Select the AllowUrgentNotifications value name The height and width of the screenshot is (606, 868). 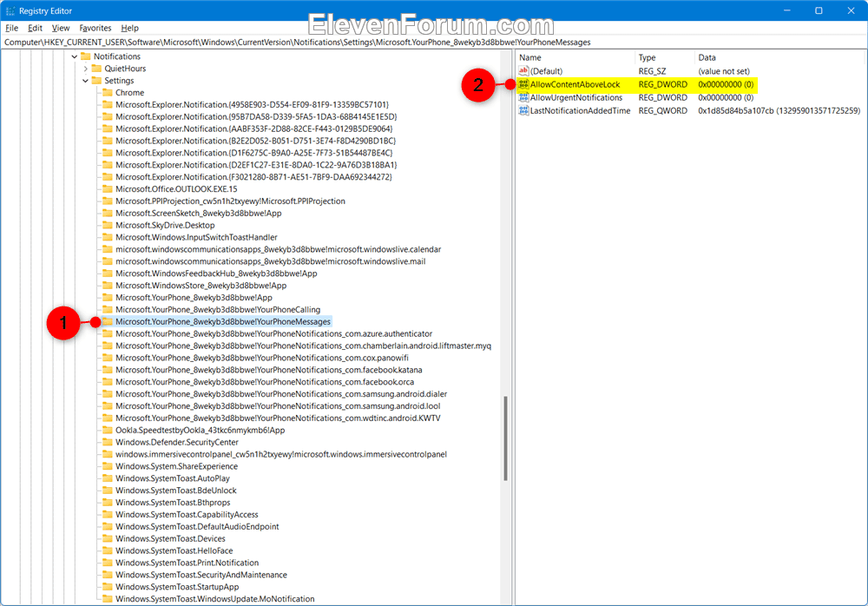[x=576, y=97]
